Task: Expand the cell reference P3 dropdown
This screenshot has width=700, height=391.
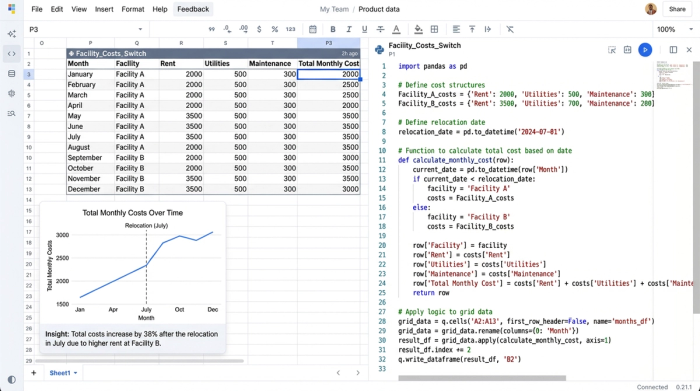Action: click(140, 29)
